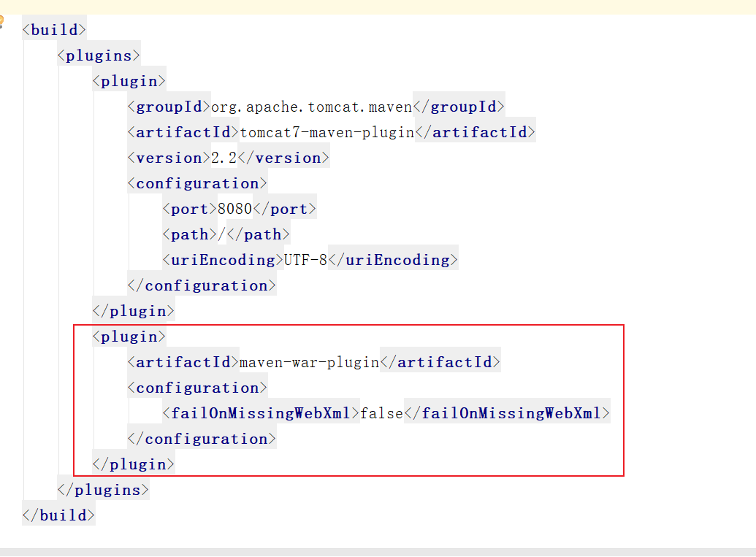This screenshot has width=756, height=557.
Task: Click the lightbulb quick-fix icon
Action: coord(1,22)
